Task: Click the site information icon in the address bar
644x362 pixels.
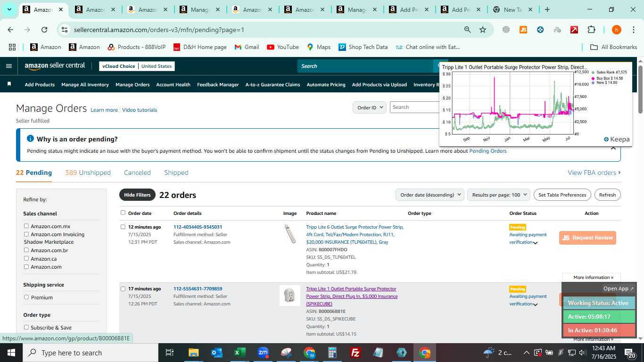Action: pos(65,30)
